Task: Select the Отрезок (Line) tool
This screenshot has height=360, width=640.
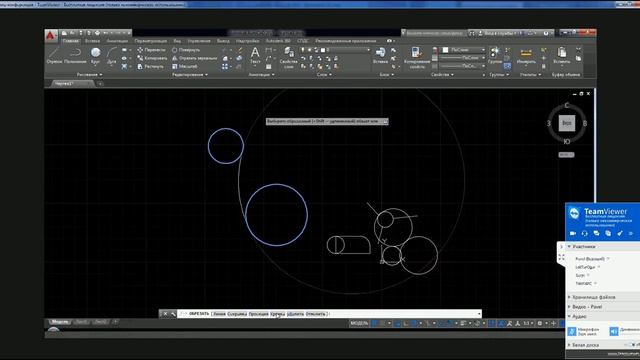Action: tap(54, 56)
